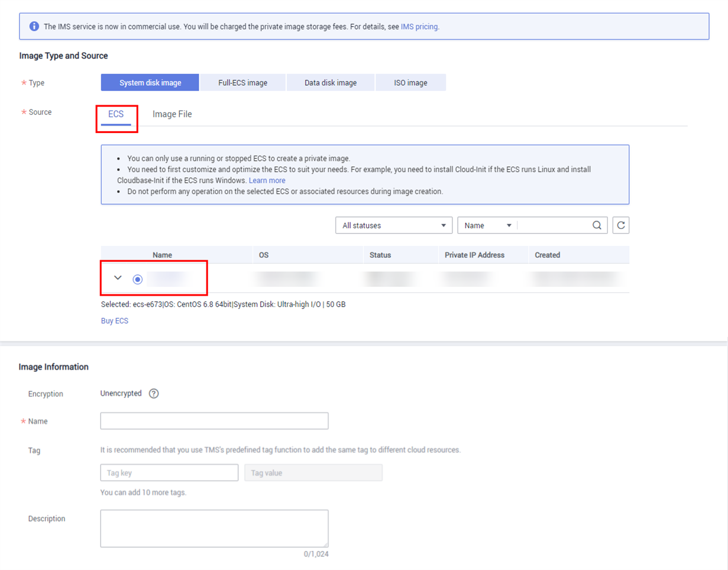
Task: Click the Created column header
Action: point(548,255)
